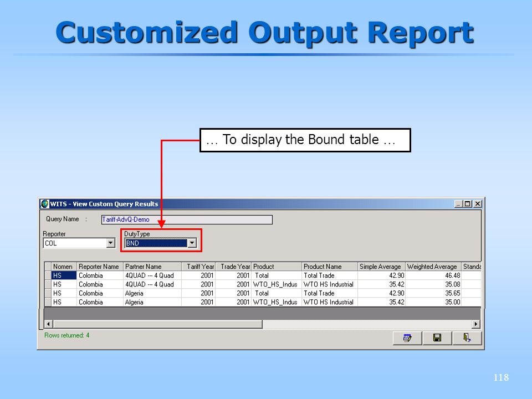The width and height of the screenshot is (532, 399).
Task: Click WTO HS Industrial in second row
Action: tap(329, 284)
